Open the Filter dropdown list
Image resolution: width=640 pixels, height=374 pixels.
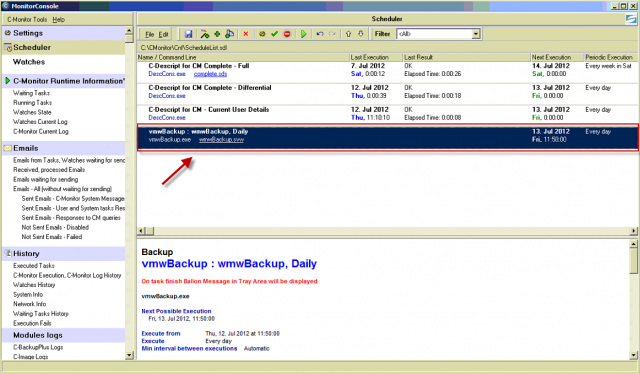(476, 34)
